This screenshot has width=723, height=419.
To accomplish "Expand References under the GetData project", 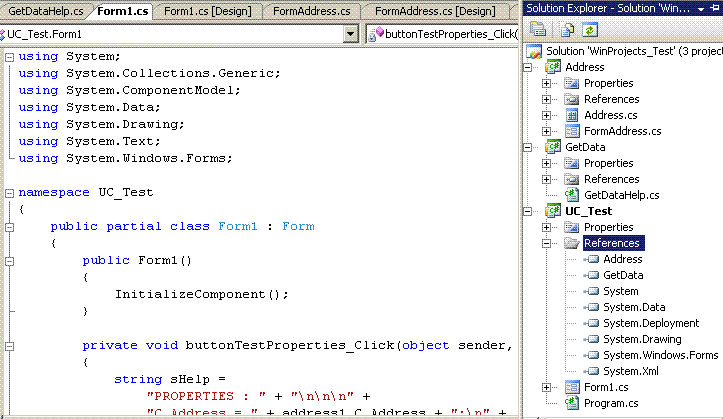I will pos(546,179).
